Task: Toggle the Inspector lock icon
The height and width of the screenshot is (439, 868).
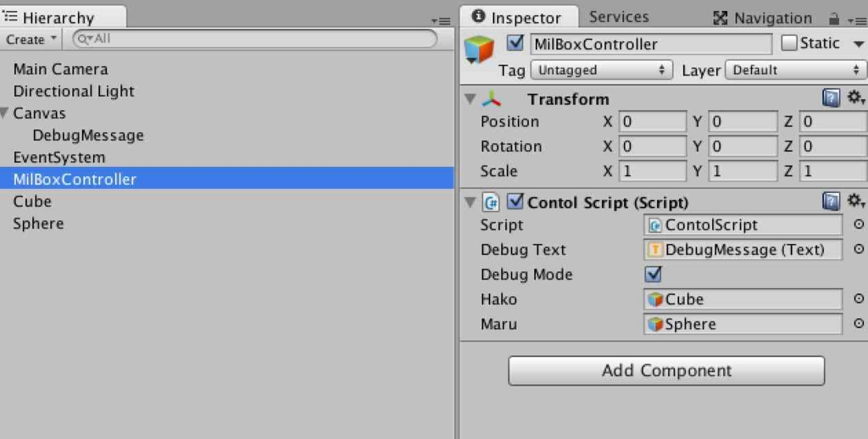Action: [x=834, y=19]
